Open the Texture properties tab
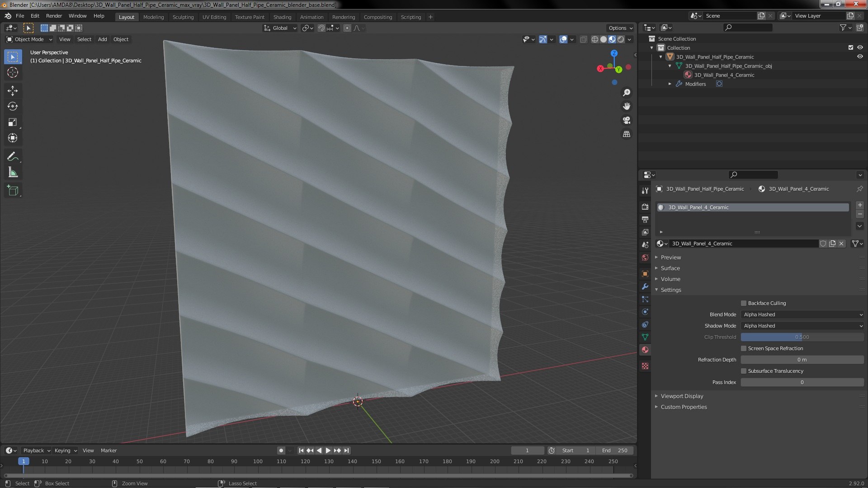 [645, 366]
